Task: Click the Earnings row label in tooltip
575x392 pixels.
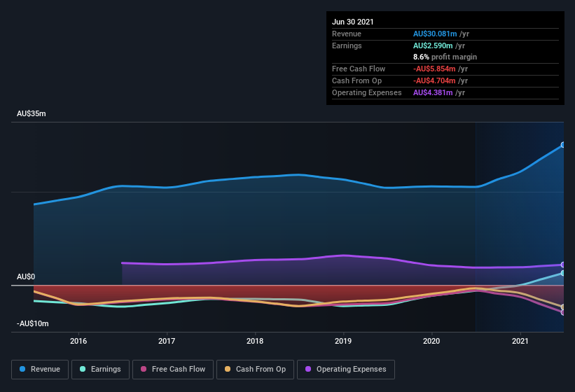Action: click(x=347, y=45)
